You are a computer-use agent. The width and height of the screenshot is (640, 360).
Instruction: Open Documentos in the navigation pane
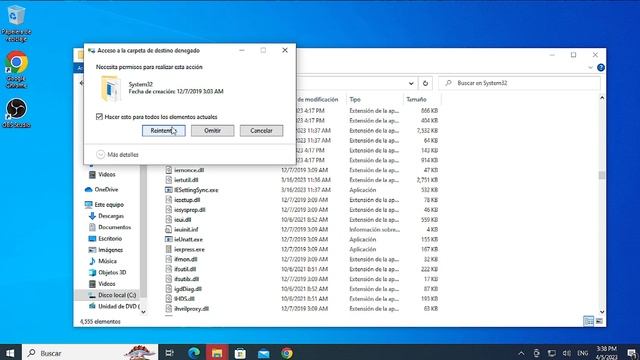click(x=114, y=227)
